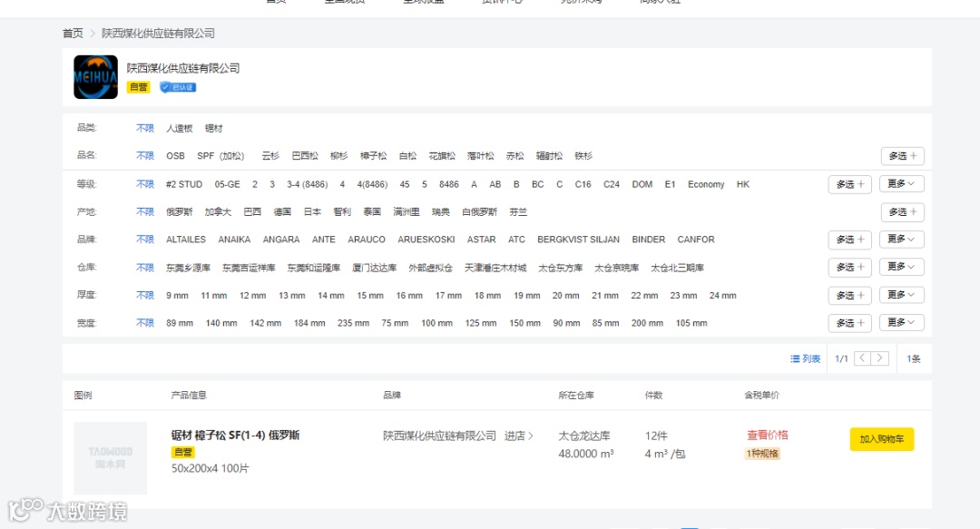Select thickness 24 mm
Viewport: 980px width, 529px height.
point(722,295)
